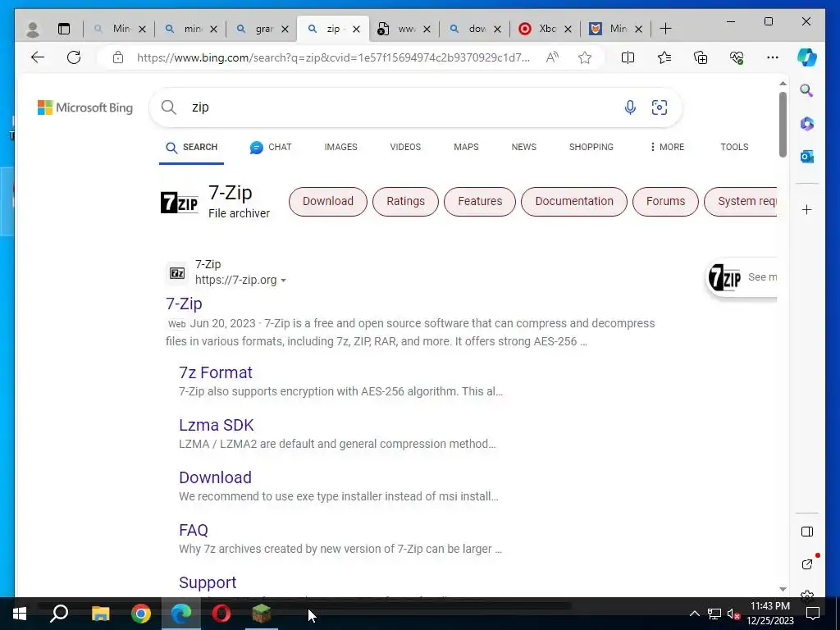Open the Copilot sidebar icon
This screenshot has height=630, width=840.
tap(807, 57)
